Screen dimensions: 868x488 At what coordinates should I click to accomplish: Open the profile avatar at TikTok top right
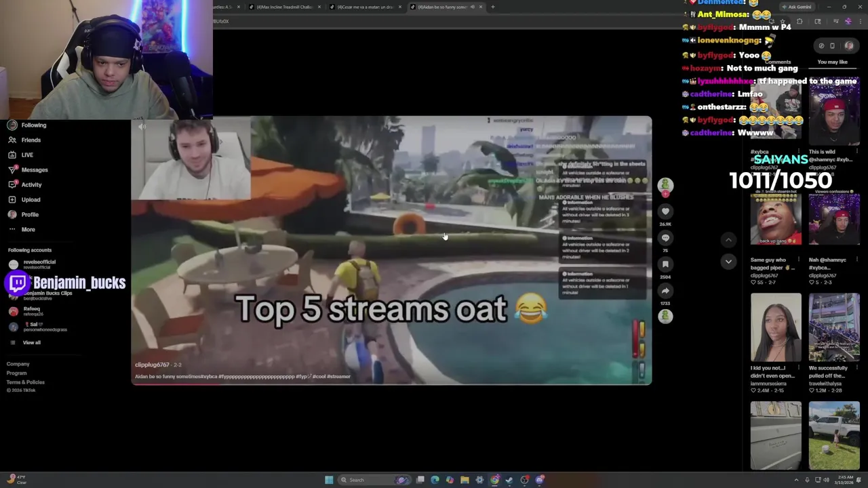[849, 46]
